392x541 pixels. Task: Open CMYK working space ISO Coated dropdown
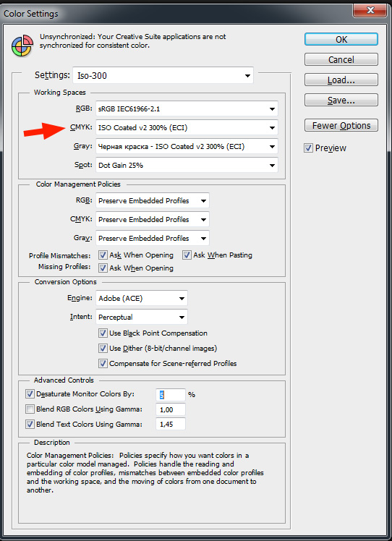[187, 128]
